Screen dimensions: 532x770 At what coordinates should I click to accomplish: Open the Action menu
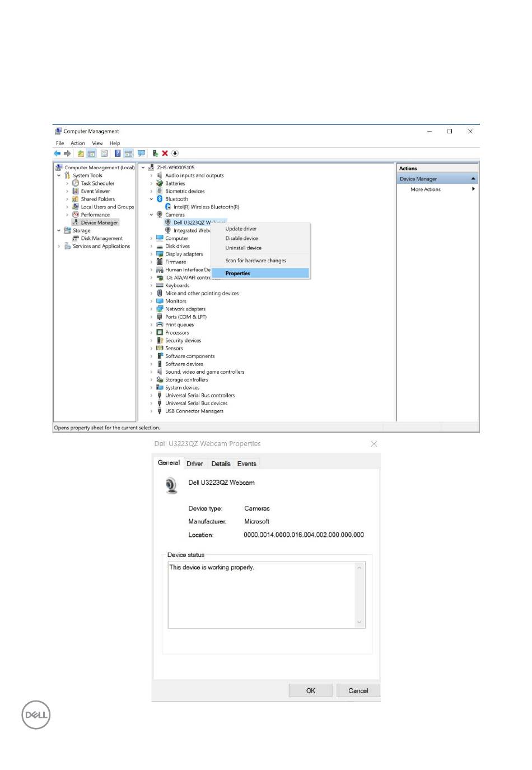(x=78, y=143)
